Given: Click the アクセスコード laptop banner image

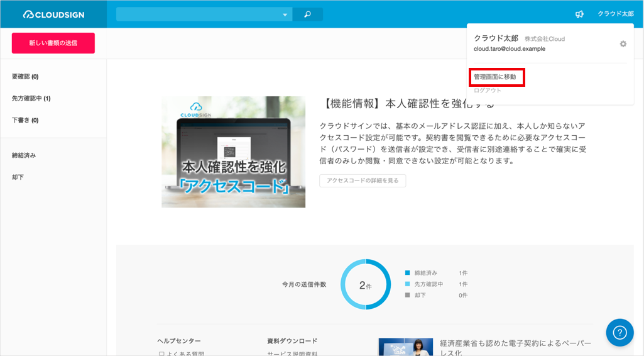Looking at the screenshot, I should pos(233,152).
